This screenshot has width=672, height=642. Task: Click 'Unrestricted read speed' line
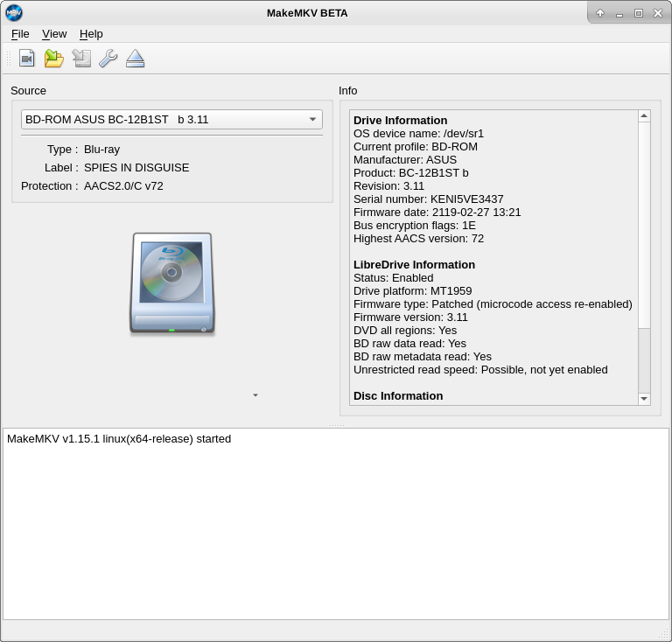[480, 370]
